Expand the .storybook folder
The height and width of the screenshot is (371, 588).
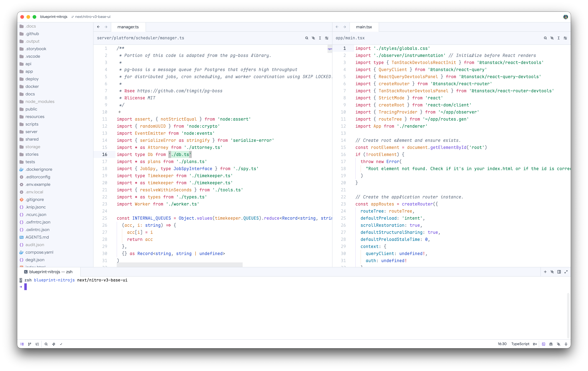coord(55,49)
